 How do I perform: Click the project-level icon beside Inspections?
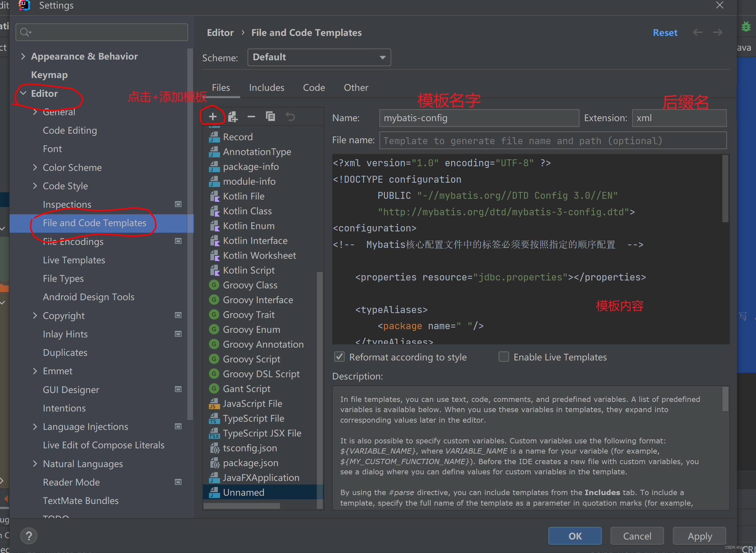pos(178,204)
